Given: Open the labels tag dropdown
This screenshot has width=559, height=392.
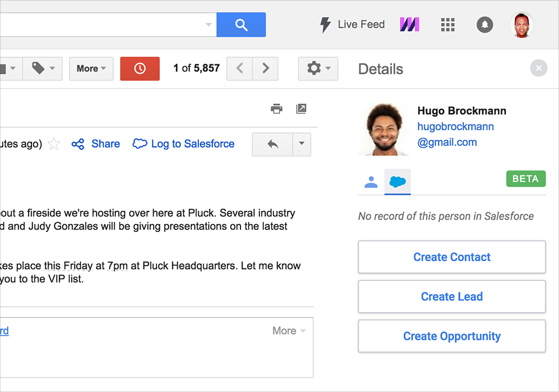Looking at the screenshot, I should (43, 68).
